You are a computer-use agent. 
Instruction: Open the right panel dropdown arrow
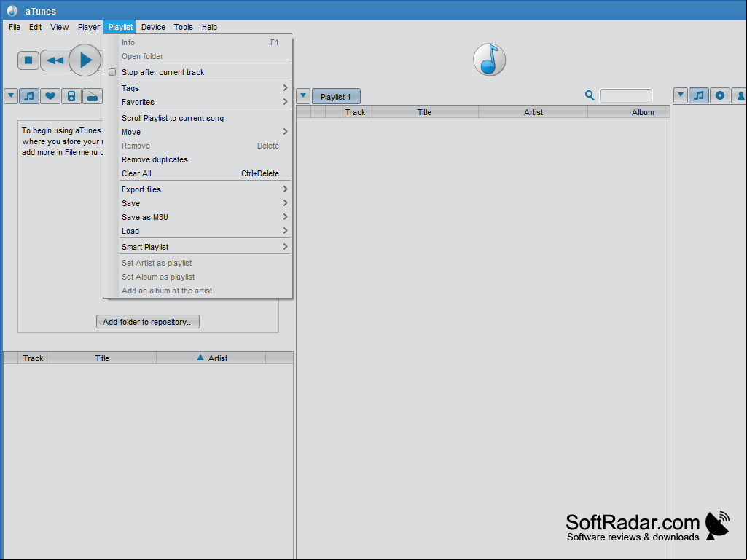point(681,95)
